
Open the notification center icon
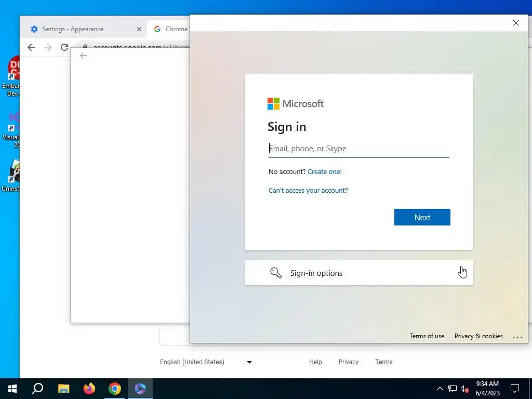tap(515, 389)
